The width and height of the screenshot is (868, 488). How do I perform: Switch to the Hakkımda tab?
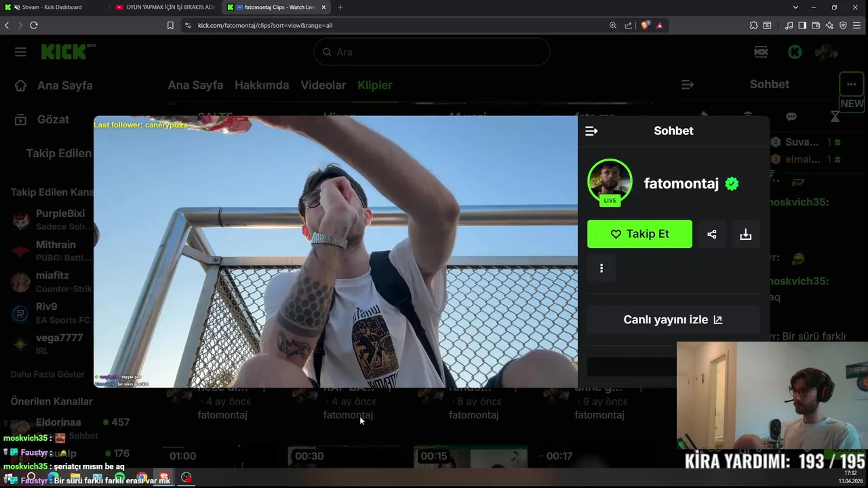pos(262,85)
